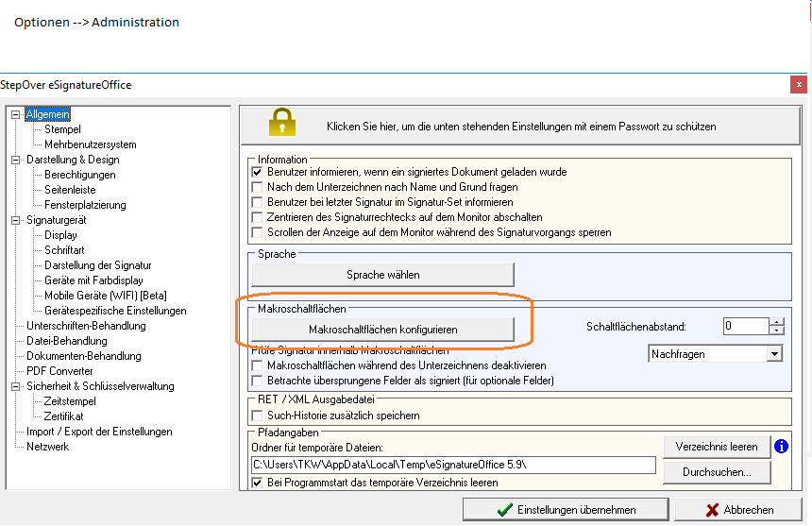
Task: Close the StepOver eSignatureOffice dialog
Action: point(799,84)
